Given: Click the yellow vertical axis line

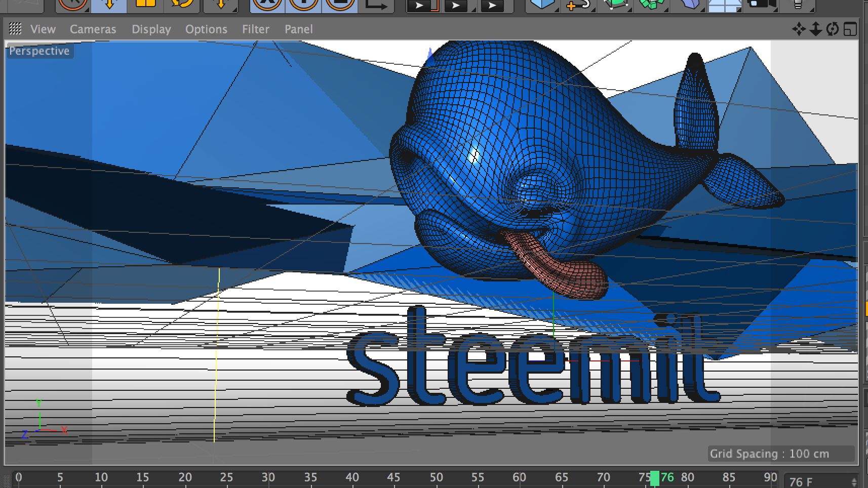Looking at the screenshot, I should (x=217, y=354).
